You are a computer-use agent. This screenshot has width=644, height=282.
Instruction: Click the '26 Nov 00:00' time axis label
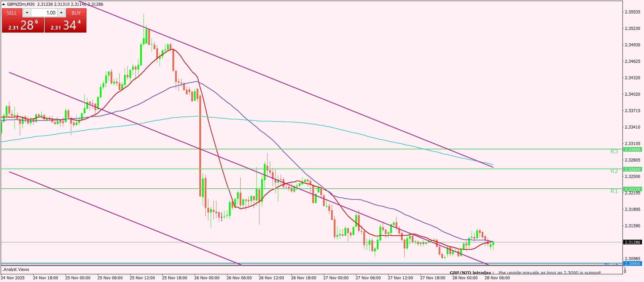coord(207,278)
